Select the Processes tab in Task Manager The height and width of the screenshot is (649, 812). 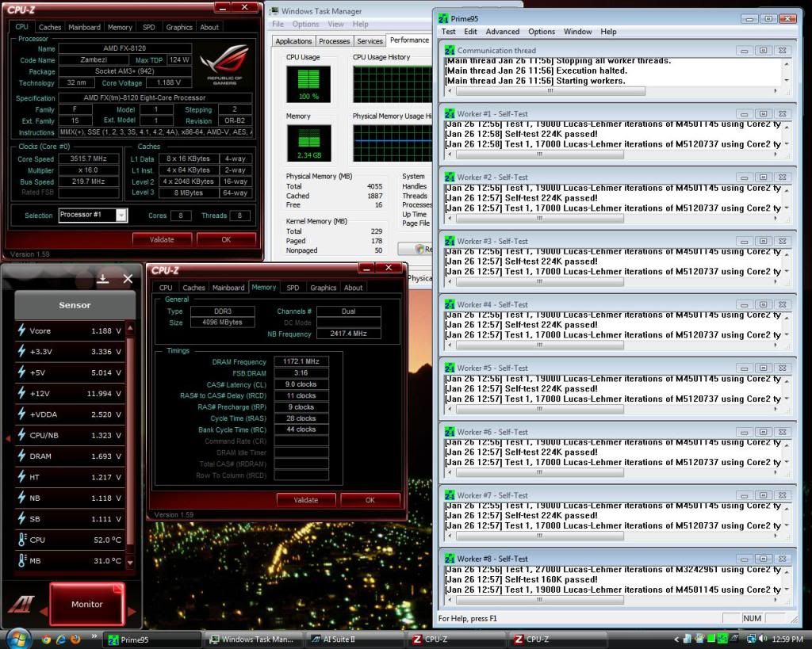334,41
